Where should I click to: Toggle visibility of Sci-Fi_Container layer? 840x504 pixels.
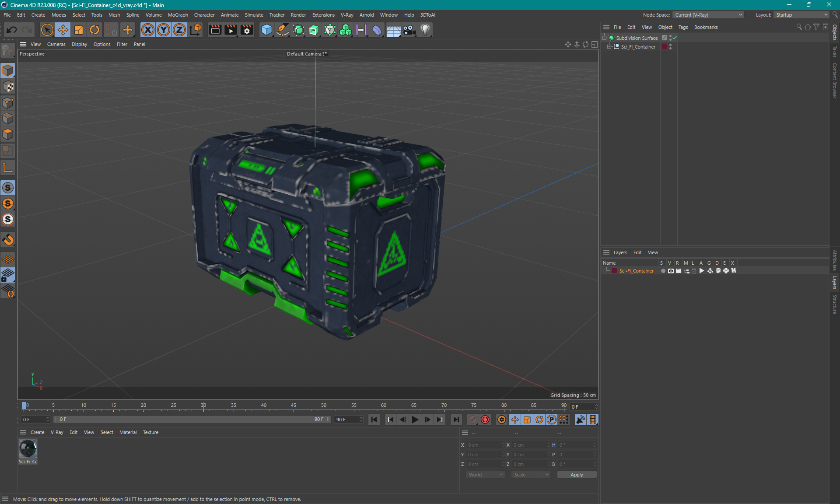[x=670, y=271]
